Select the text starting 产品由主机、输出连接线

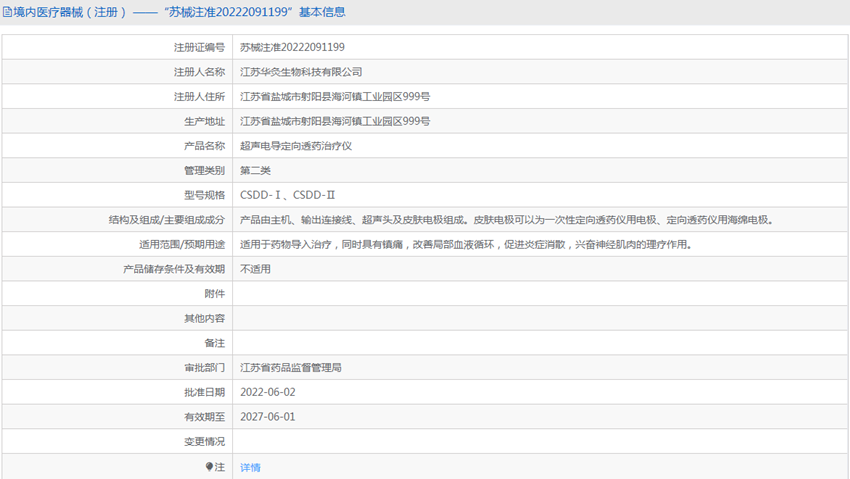507,220
